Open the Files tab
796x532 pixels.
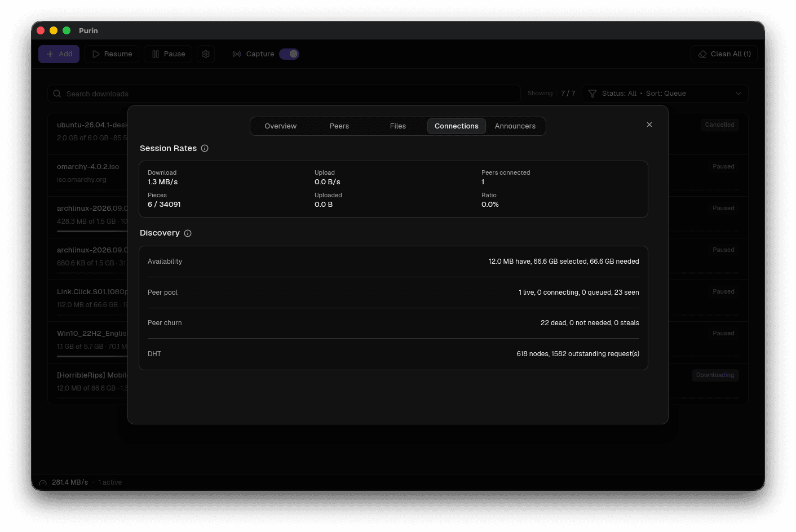click(x=398, y=126)
